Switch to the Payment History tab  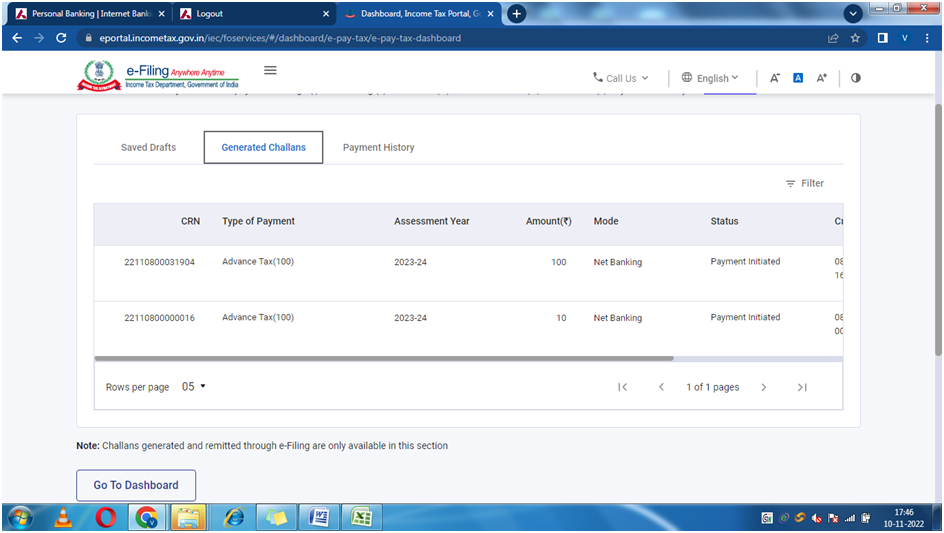tap(378, 147)
